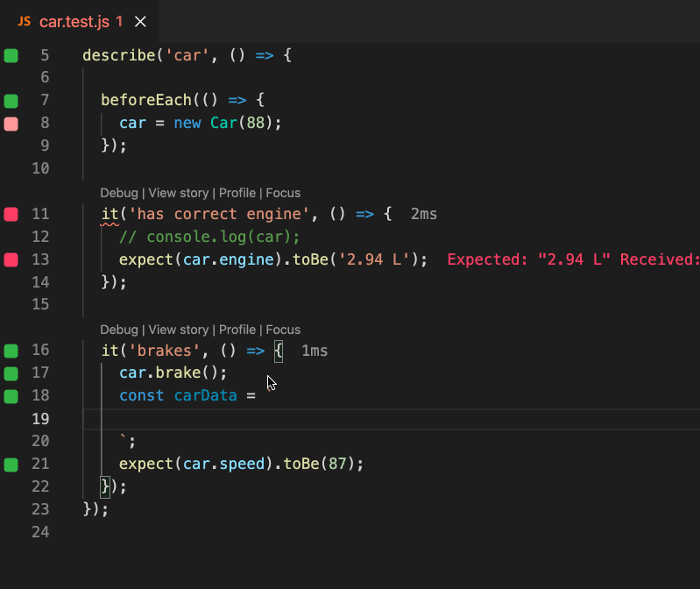The width and height of the screenshot is (700, 589).
Task: Click the light red gutter marker on line 8
Action: pos(11,124)
